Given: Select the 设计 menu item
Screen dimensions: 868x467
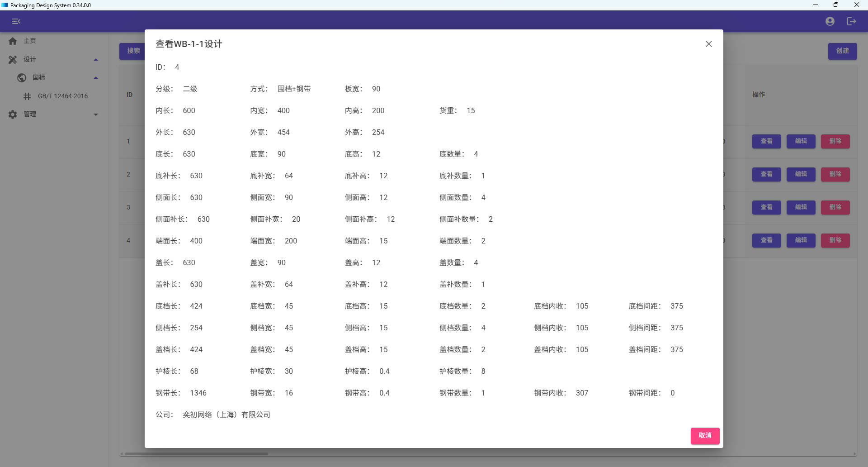Looking at the screenshot, I should coord(30,60).
